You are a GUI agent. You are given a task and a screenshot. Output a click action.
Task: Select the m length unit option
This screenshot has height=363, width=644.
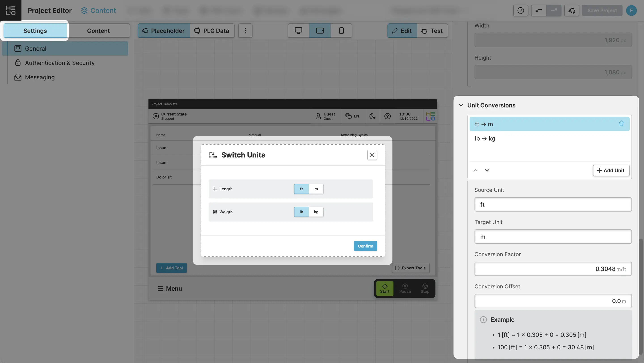[x=316, y=189]
